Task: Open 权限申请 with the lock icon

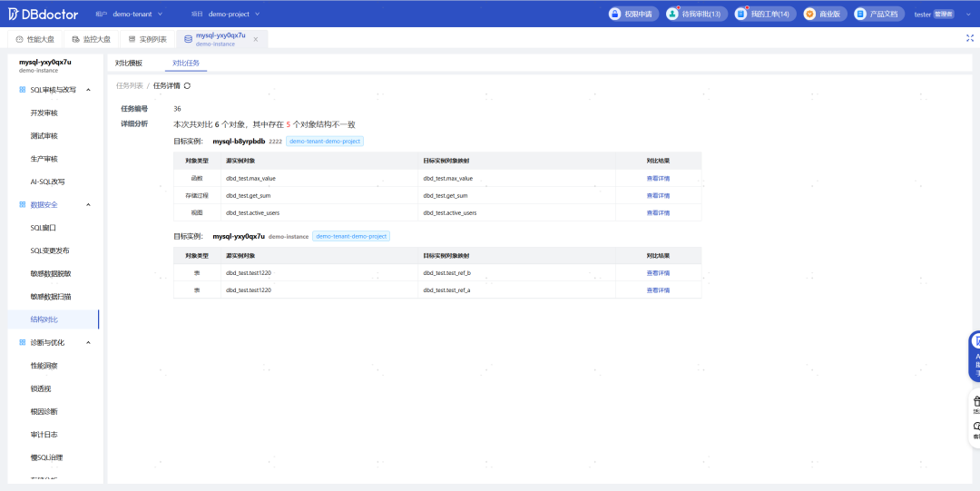Action: coord(633,14)
